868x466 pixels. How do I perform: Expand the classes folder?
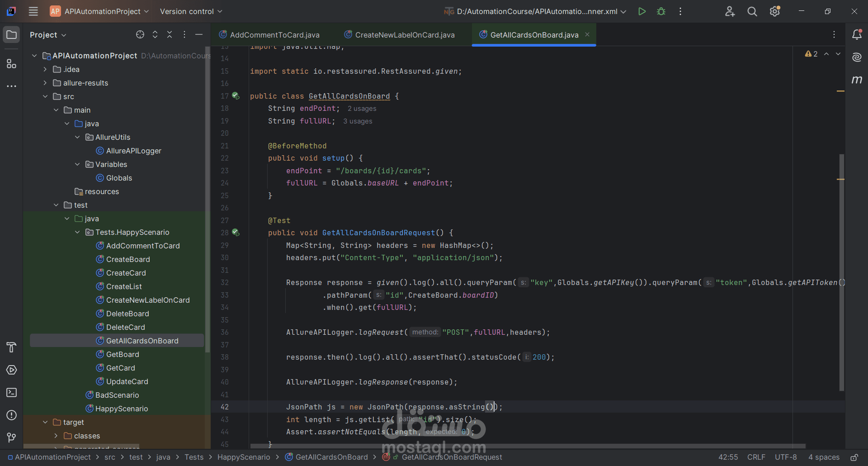click(56, 436)
